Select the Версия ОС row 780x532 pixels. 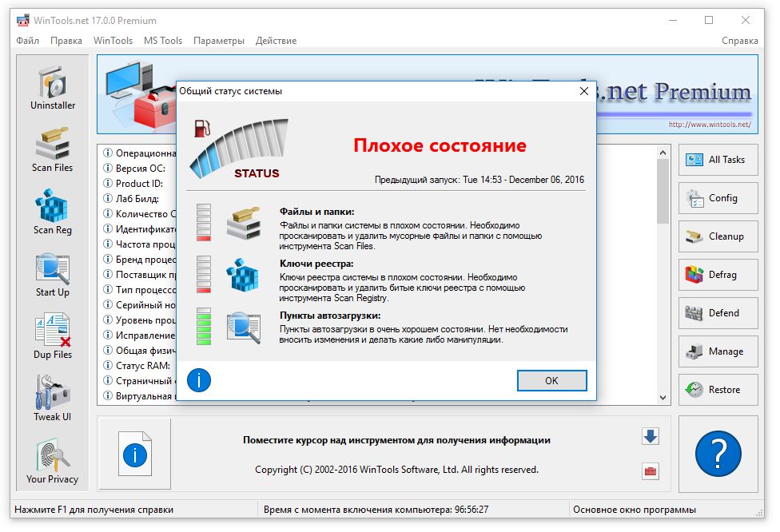tap(139, 169)
